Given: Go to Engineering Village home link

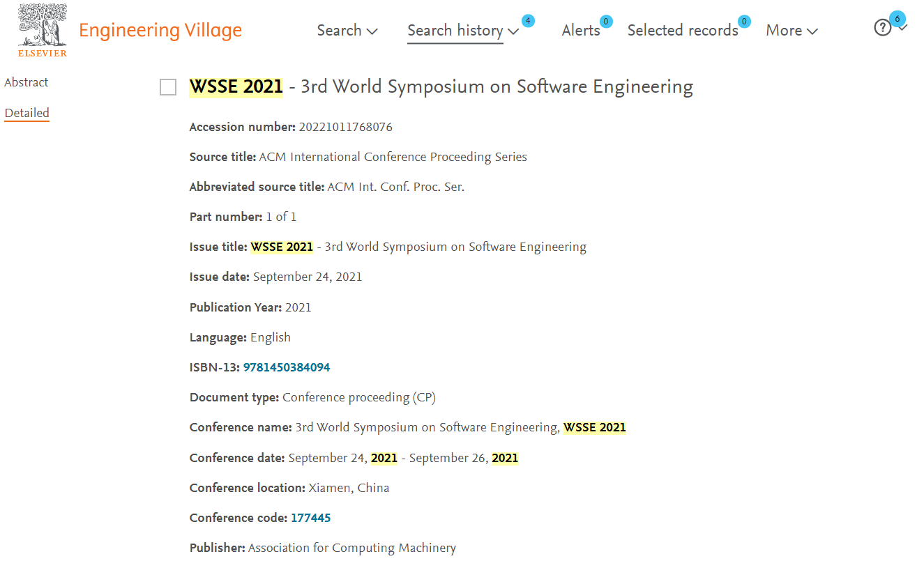Looking at the screenshot, I should [x=160, y=31].
